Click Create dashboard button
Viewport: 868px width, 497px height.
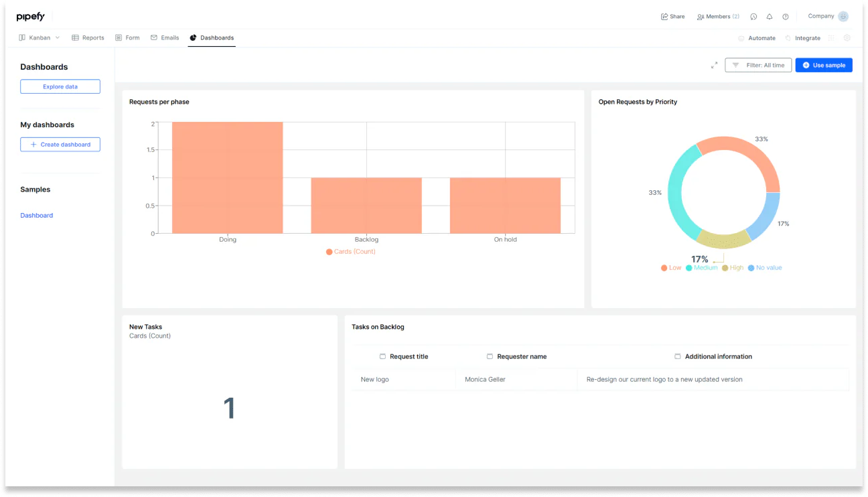60,145
